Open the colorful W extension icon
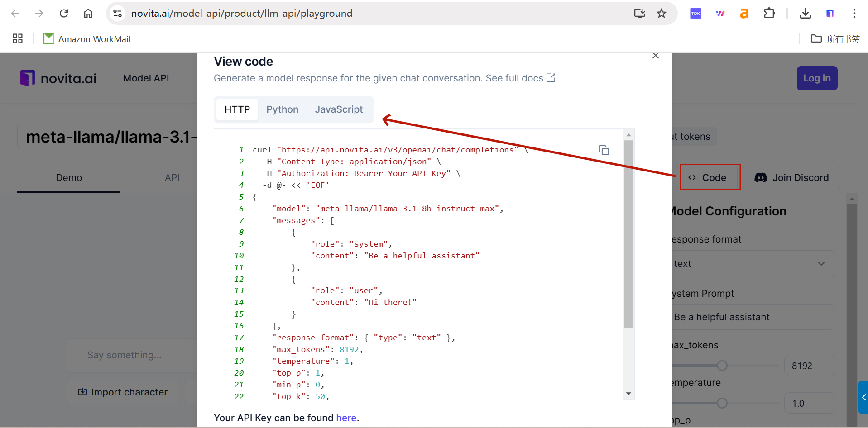 (720, 14)
